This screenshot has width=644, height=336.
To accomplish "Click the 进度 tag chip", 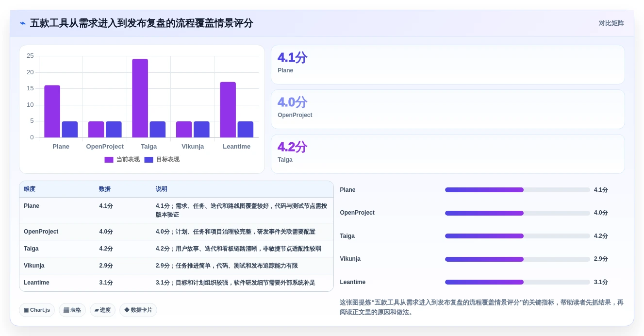I will click(102, 310).
